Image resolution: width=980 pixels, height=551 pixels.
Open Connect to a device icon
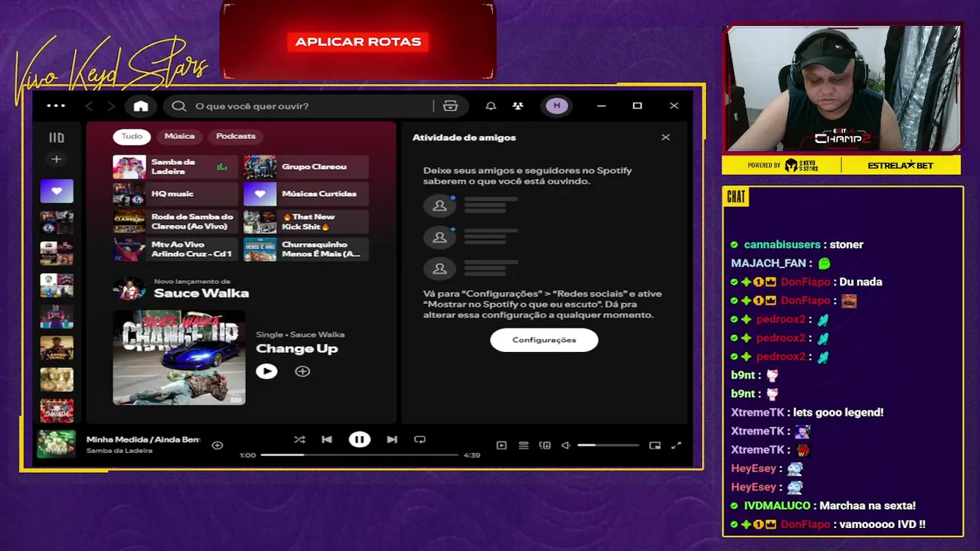(x=545, y=445)
